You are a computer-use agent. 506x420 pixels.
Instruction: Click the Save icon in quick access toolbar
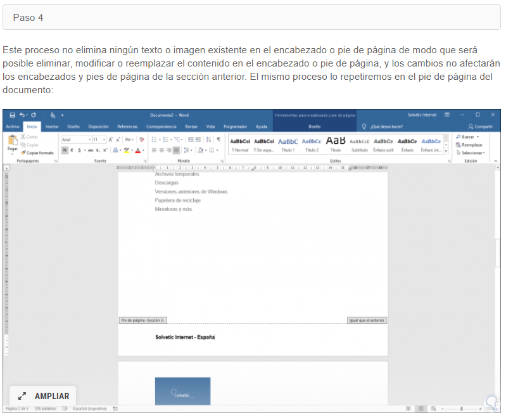pos(12,115)
